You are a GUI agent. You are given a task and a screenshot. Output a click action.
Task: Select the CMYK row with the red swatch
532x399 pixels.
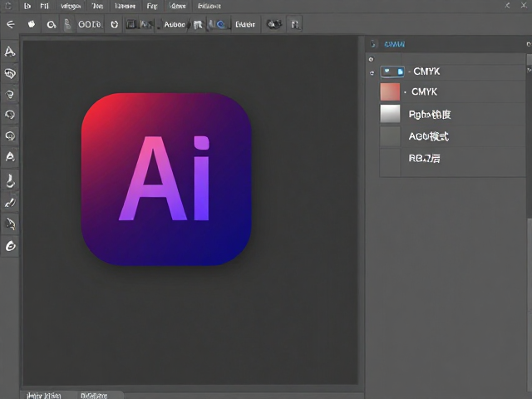[x=452, y=91]
